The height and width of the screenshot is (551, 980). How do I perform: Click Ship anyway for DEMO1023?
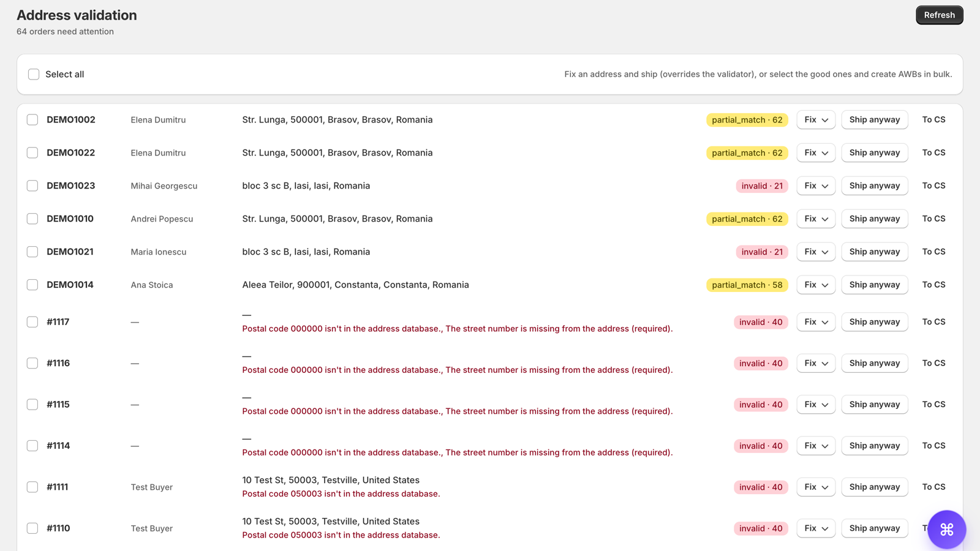point(875,186)
